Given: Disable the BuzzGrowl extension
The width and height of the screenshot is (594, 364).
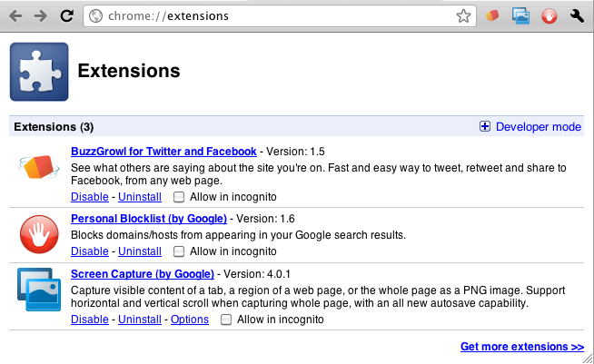Looking at the screenshot, I should tap(89, 197).
